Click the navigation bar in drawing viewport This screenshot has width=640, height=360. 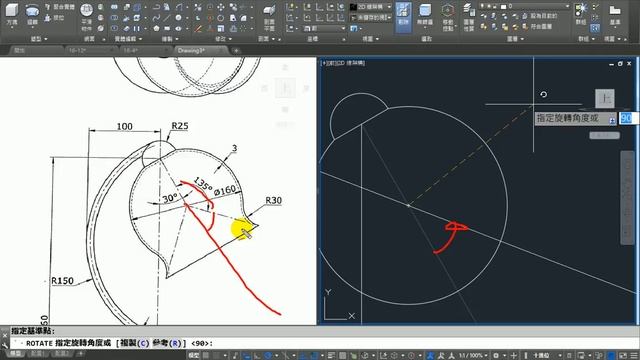coord(627,198)
